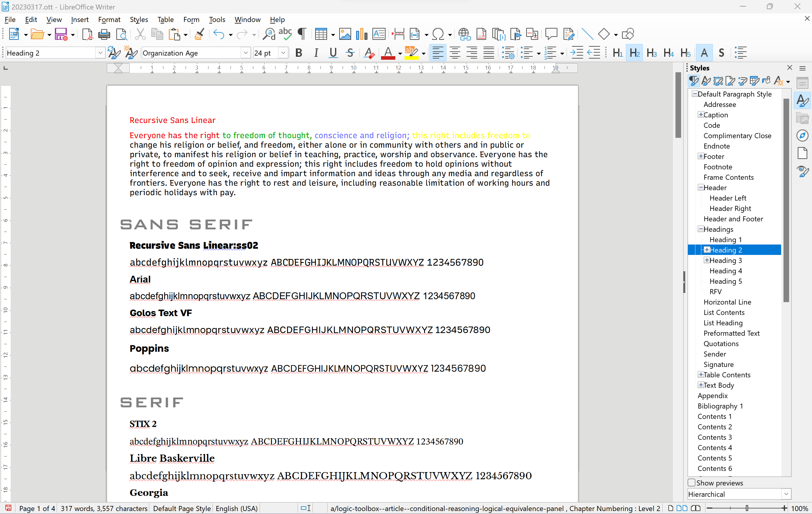The height and width of the screenshot is (514, 812).
Task: Expand the Footer styles group
Action: coord(701,156)
